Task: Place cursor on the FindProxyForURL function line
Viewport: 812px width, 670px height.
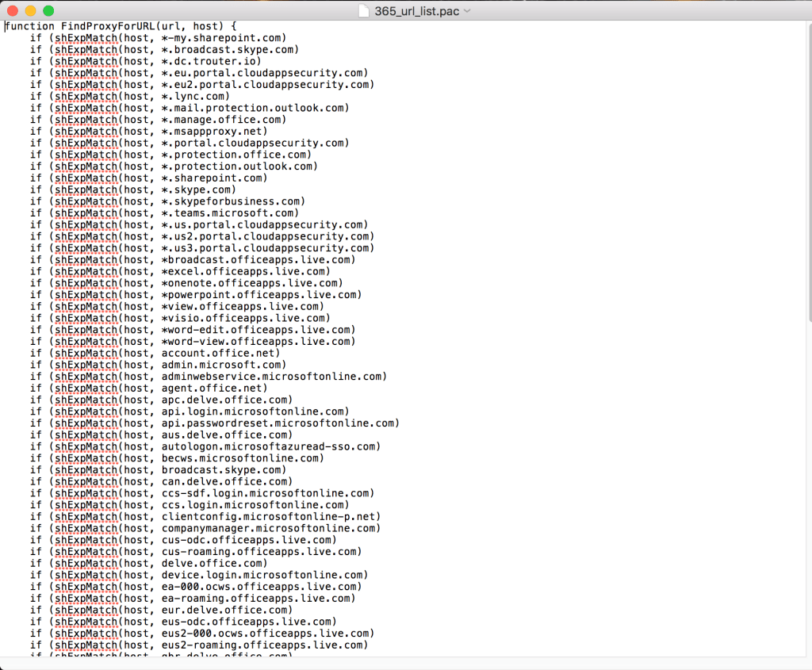Action: [x=117, y=25]
